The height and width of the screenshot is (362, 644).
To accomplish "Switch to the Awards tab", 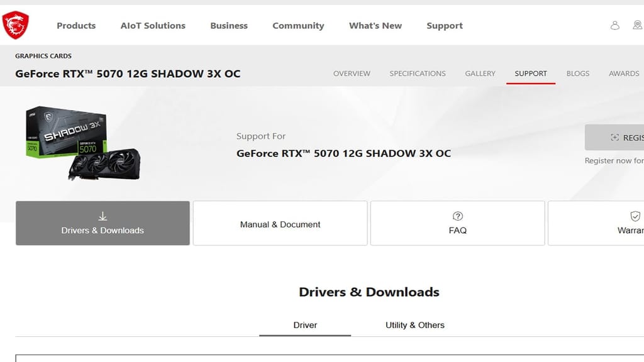I will click(624, 74).
